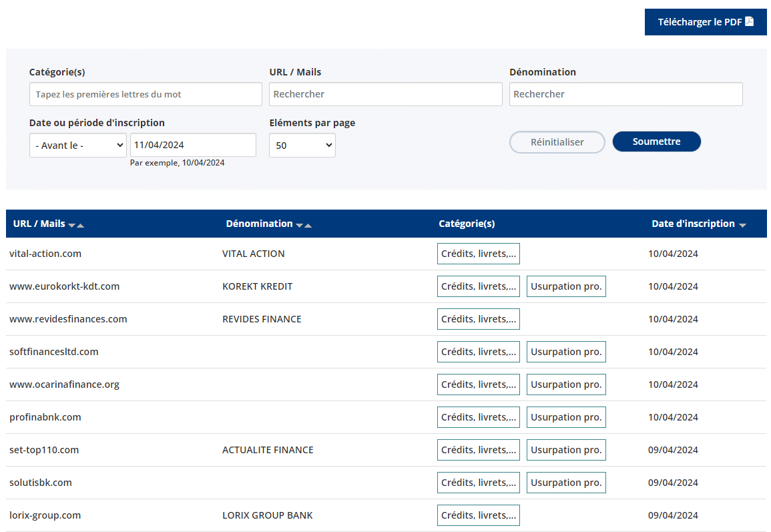
Task: Click 'Crédits, livrets,...' tag for profinabnk.com
Action: [x=479, y=417]
